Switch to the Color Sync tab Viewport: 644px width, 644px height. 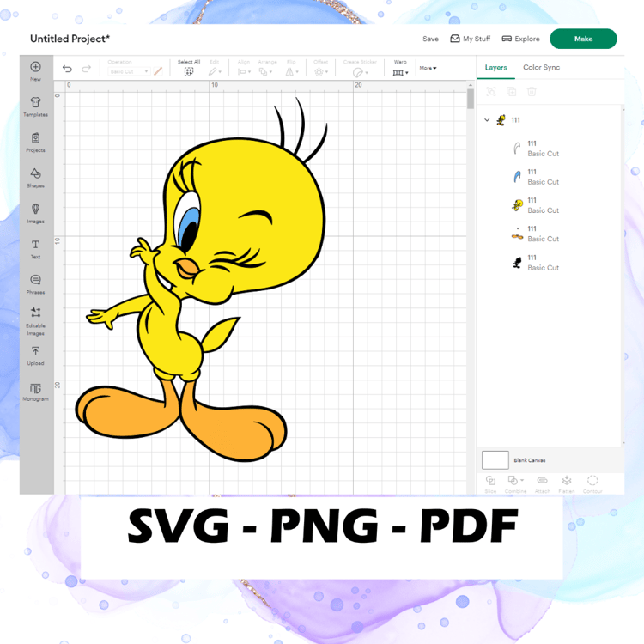541,67
